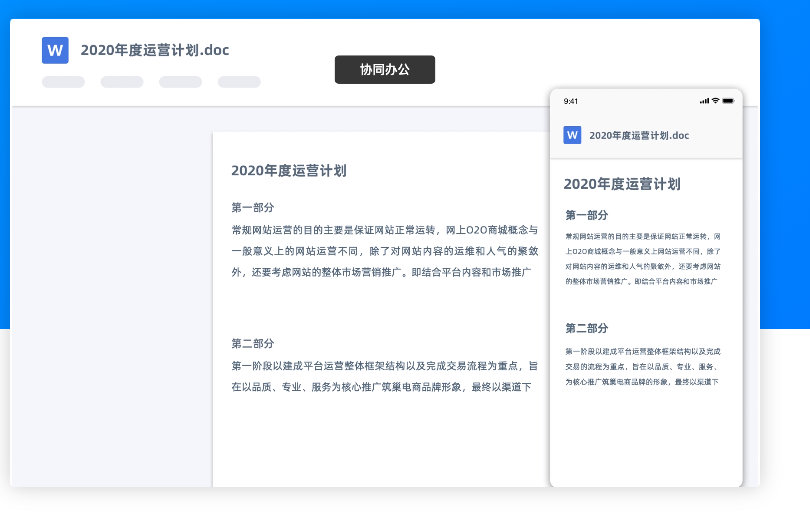
Task: Click the desktop file name 2020年度运营计划.doc
Action: (x=155, y=50)
